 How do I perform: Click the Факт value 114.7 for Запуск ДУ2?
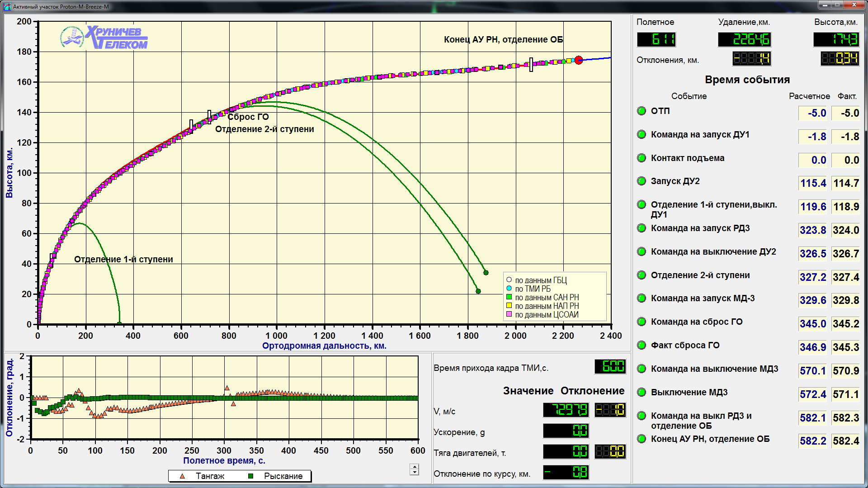coord(845,183)
